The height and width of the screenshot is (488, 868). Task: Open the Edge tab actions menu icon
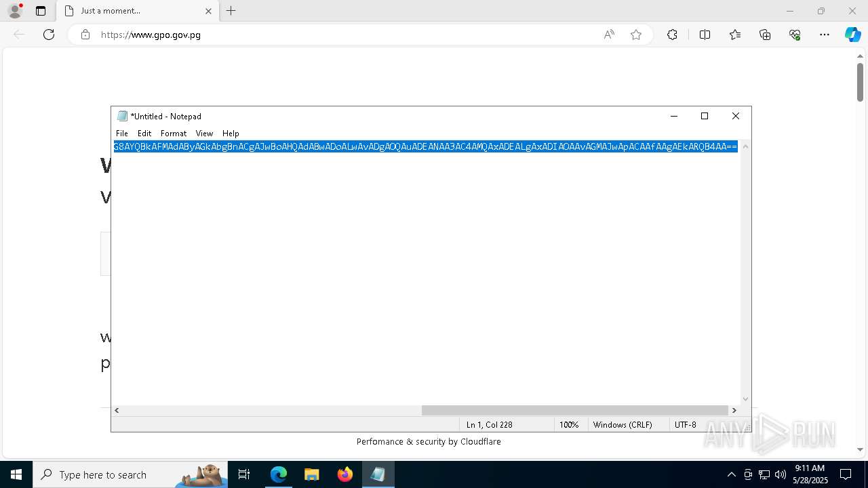41,11
